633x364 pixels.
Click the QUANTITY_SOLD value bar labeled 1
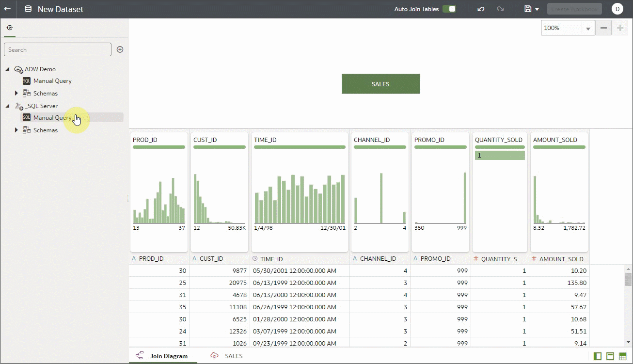pyautogui.click(x=500, y=155)
